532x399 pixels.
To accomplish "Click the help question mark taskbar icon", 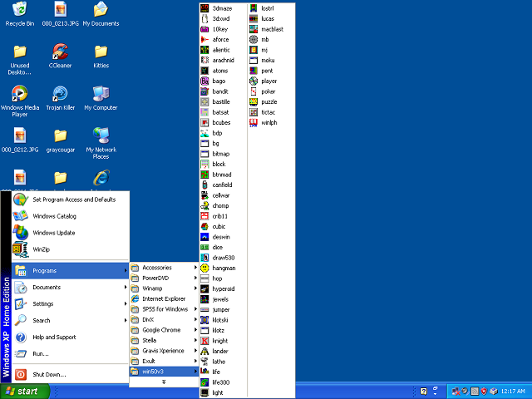I will pos(423,392).
